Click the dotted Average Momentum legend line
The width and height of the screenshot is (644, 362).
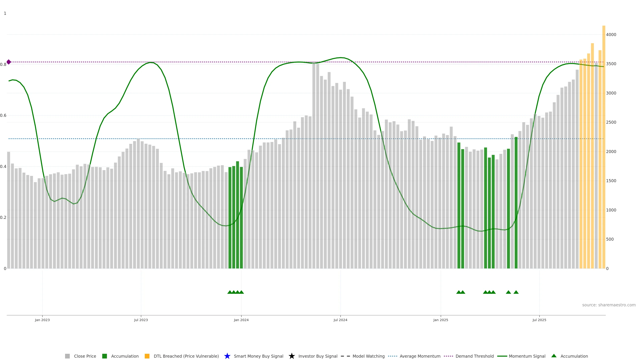point(392,356)
